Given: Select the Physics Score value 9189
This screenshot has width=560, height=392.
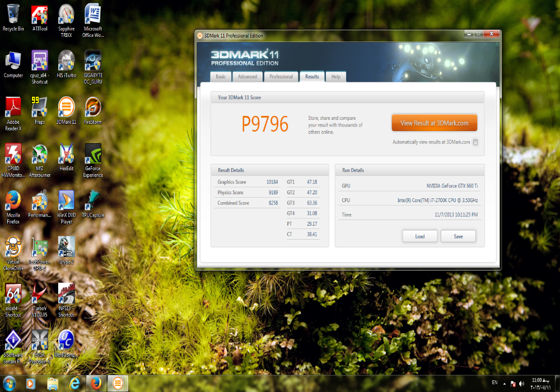Looking at the screenshot, I should pyautogui.click(x=273, y=193).
